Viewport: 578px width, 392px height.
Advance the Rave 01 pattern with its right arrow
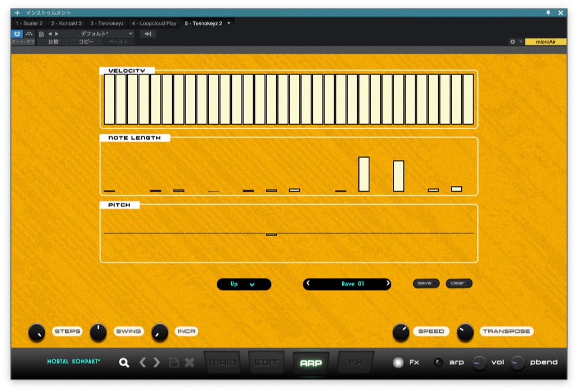pyautogui.click(x=388, y=284)
